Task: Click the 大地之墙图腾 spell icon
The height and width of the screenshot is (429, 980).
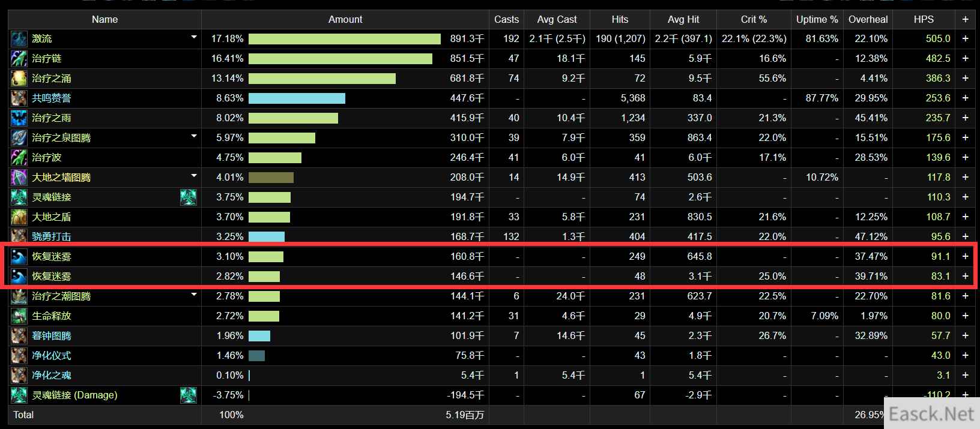Action: [x=19, y=178]
